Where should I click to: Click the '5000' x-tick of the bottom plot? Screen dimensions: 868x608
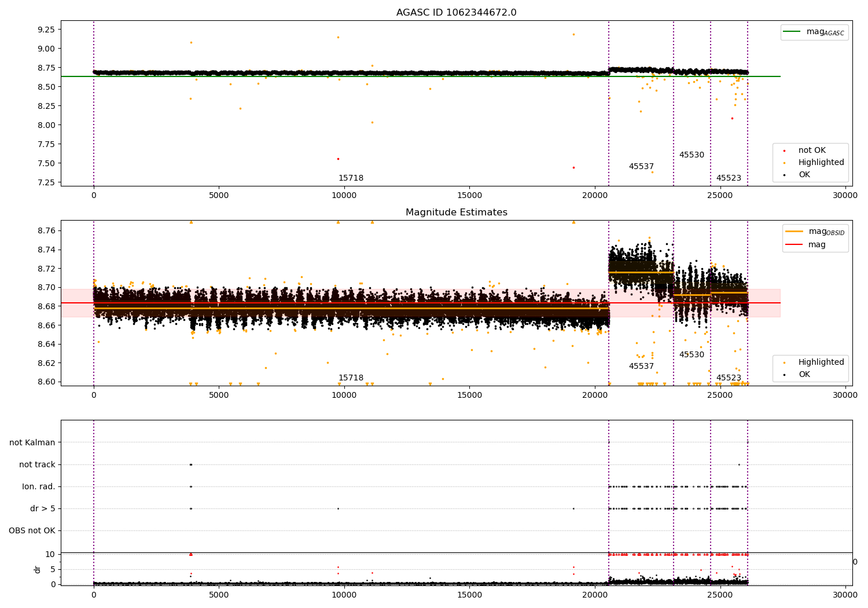coord(219,595)
